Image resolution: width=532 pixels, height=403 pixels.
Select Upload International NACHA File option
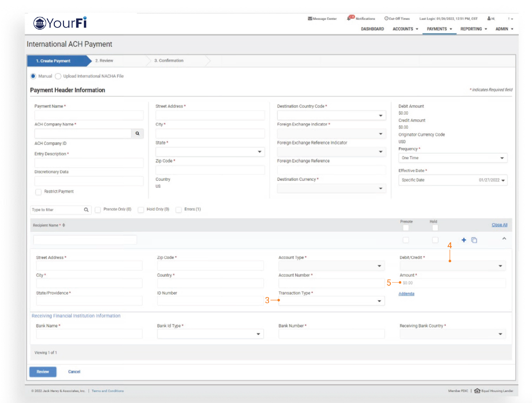click(x=58, y=76)
